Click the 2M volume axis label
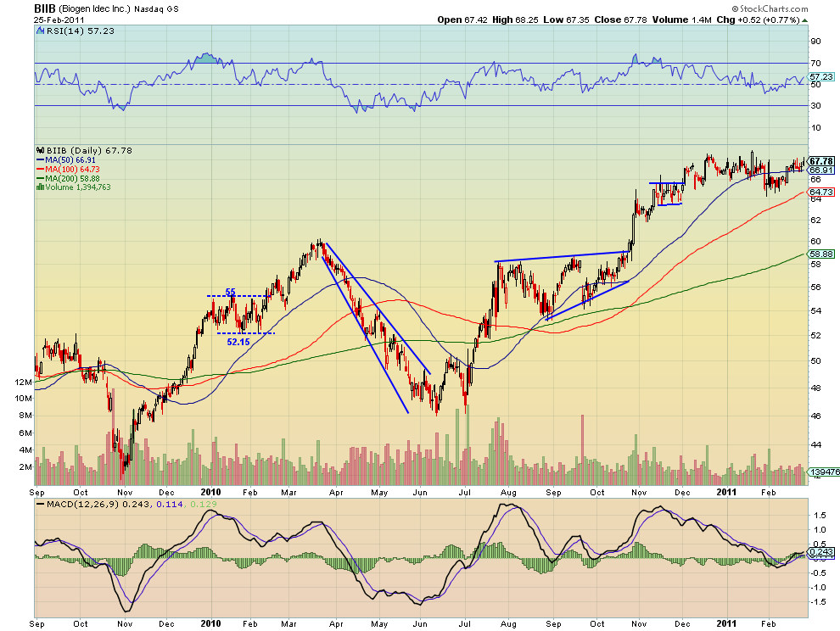Screen dimensions: 840x631 click(x=25, y=467)
